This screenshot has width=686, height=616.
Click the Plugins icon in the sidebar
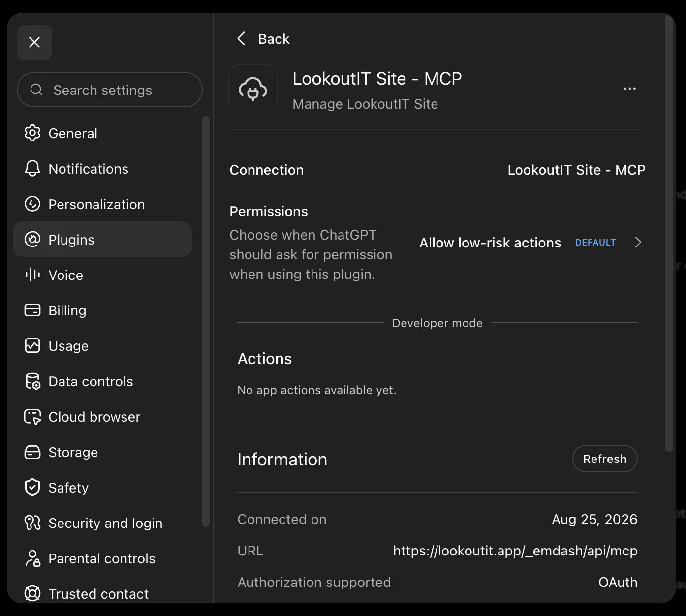pyautogui.click(x=32, y=240)
